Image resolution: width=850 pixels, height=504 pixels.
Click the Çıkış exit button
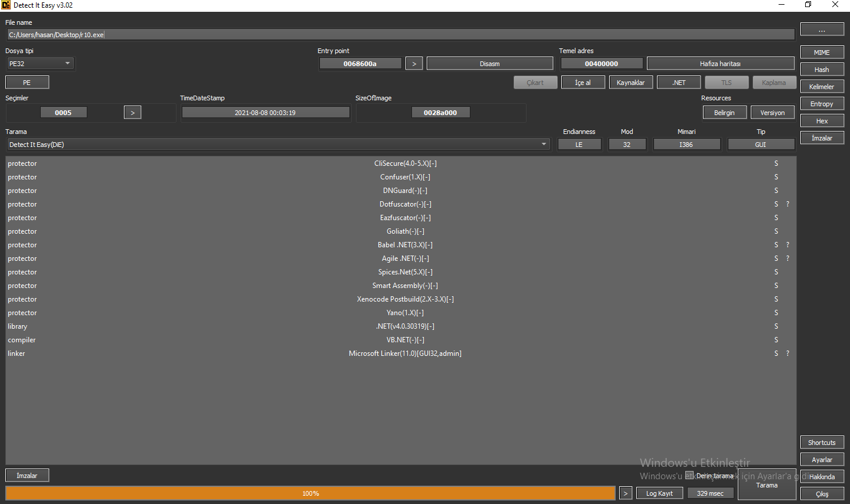[822, 494]
